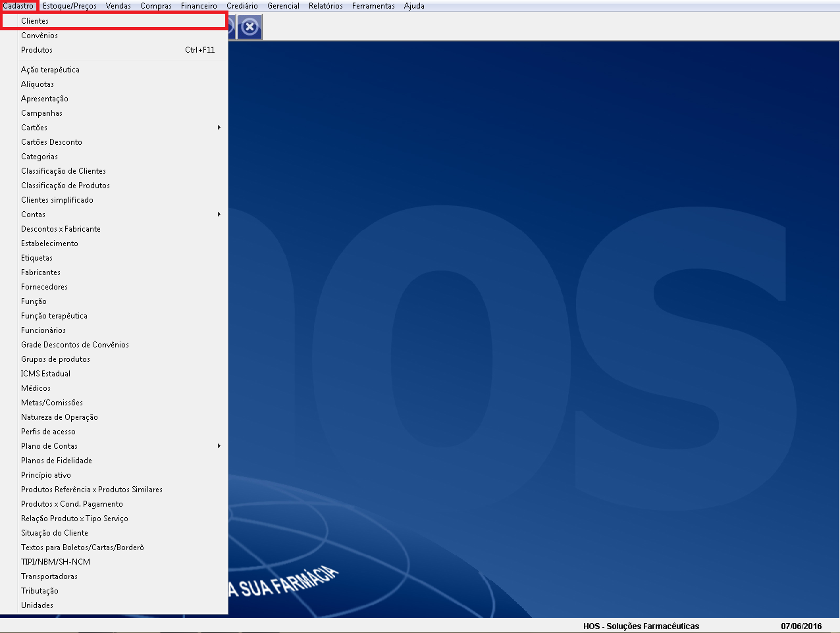This screenshot has height=633, width=840.
Task: Open the Ferramentas menu
Action: pos(373,6)
